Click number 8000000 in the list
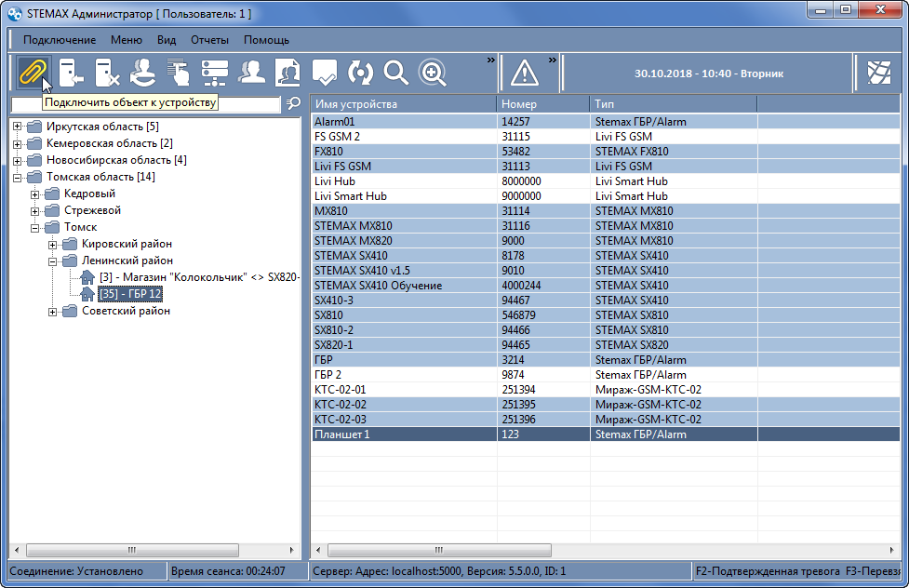 coord(521,180)
